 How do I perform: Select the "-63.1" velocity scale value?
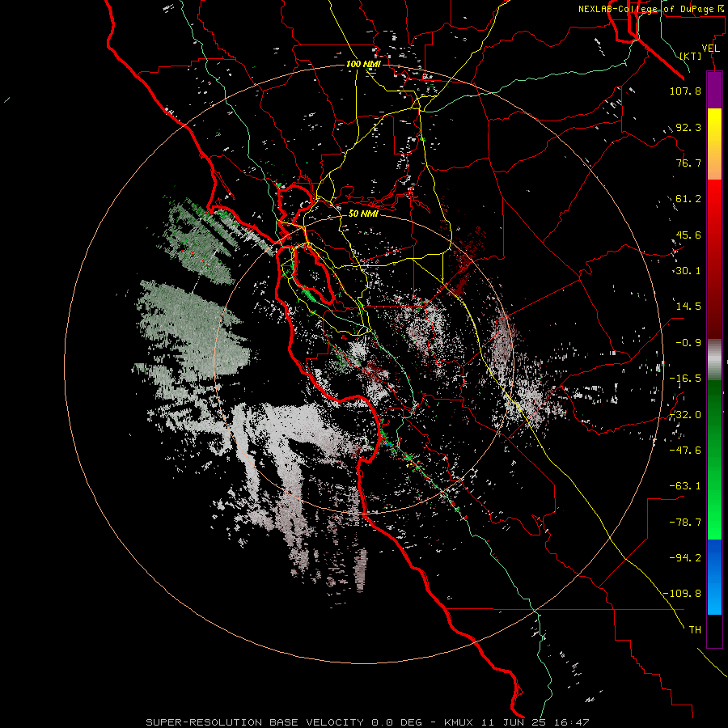685,486
